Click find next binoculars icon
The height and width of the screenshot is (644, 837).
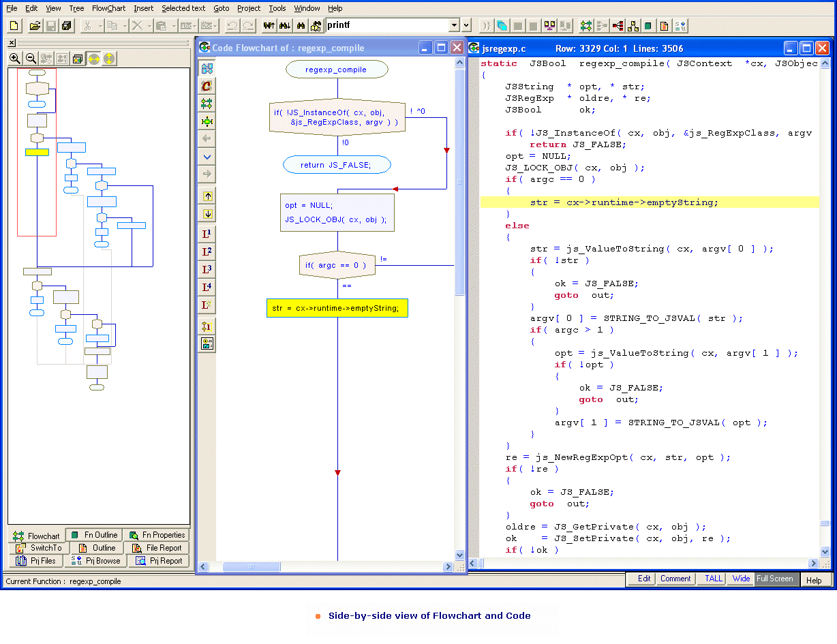[x=285, y=26]
